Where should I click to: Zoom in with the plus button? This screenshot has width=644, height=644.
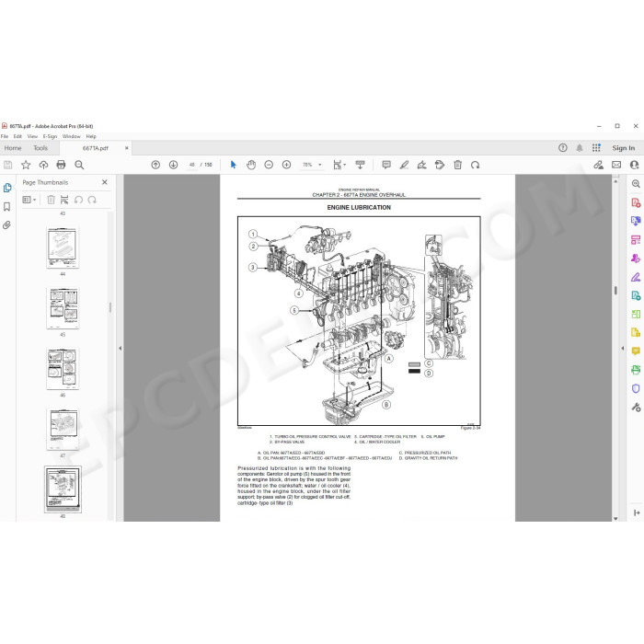(287, 165)
